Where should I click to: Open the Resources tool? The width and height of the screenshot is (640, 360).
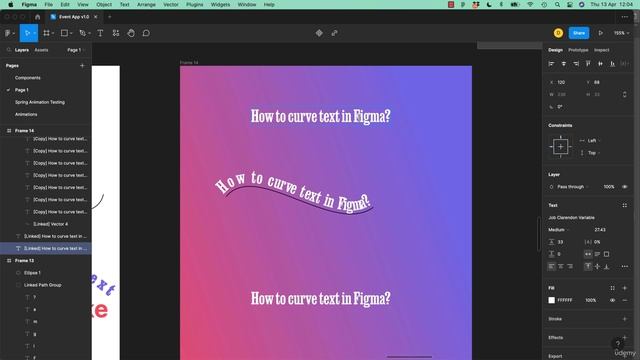[x=116, y=33]
